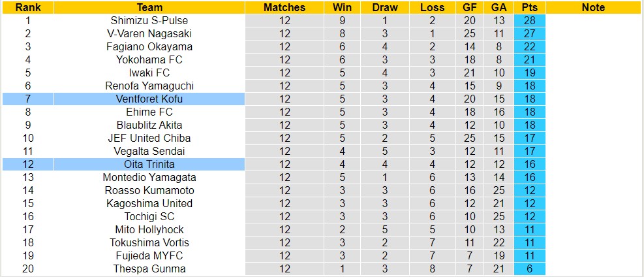
Task: Click the Win column header
Action: [x=341, y=7]
